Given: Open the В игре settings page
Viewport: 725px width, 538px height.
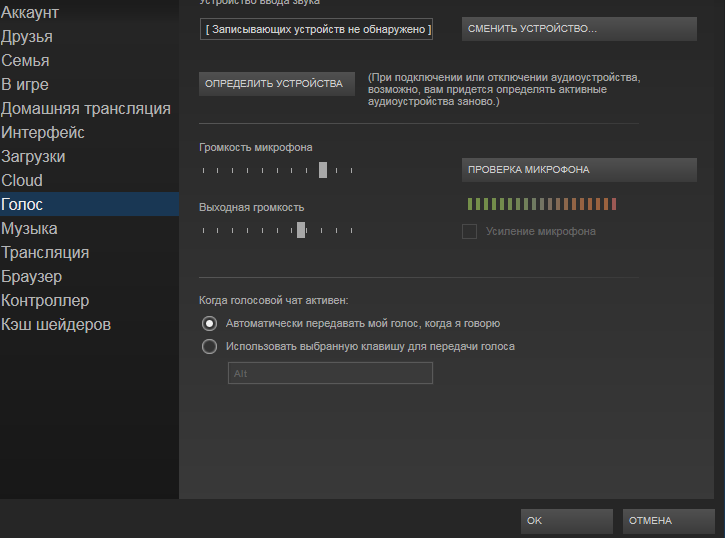Looking at the screenshot, I should [x=25, y=85].
